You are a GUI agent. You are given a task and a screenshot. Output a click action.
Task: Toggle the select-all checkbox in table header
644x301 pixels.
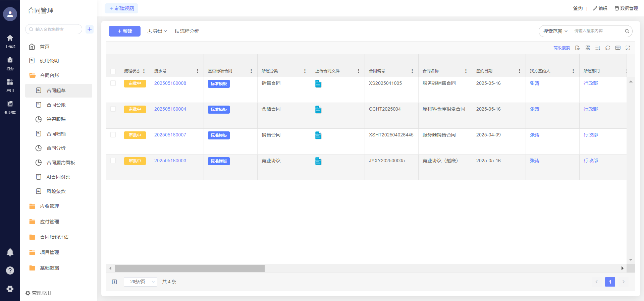113,71
